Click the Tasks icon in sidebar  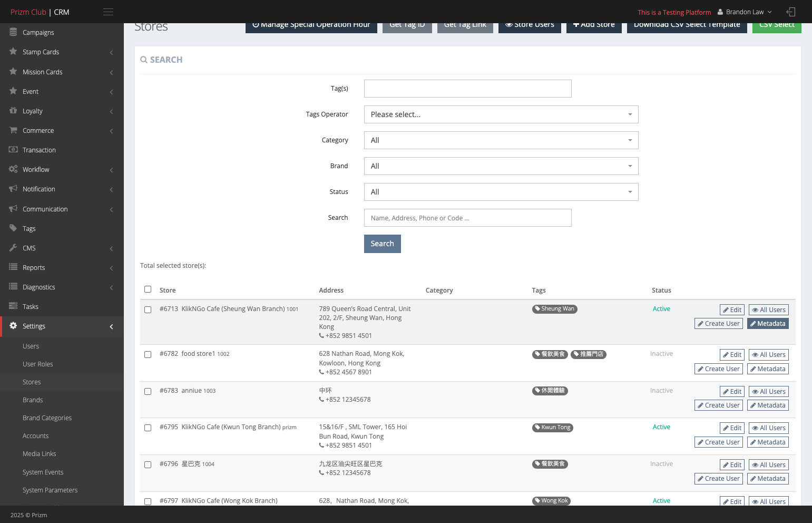pos(13,306)
